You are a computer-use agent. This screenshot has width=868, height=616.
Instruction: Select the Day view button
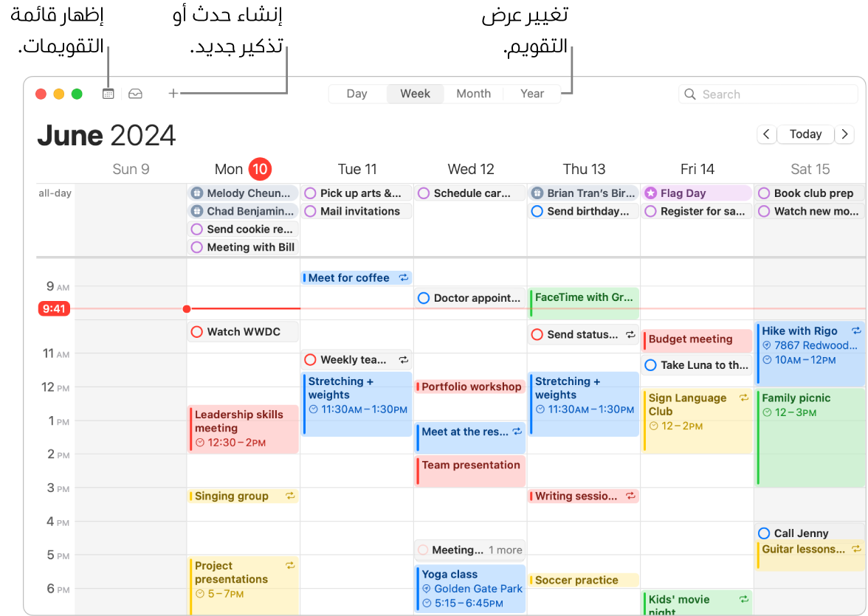[x=356, y=94]
